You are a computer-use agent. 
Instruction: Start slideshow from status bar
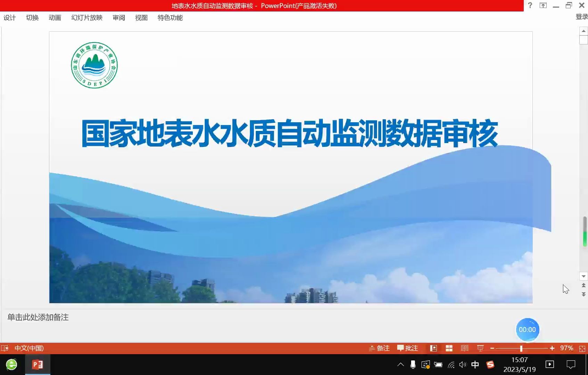480,348
